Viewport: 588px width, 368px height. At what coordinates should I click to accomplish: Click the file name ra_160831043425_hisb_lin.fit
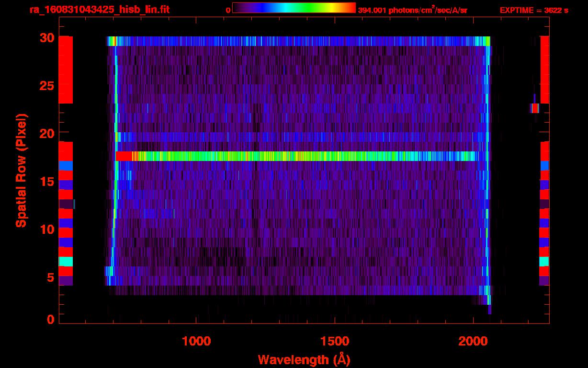coord(99,10)
